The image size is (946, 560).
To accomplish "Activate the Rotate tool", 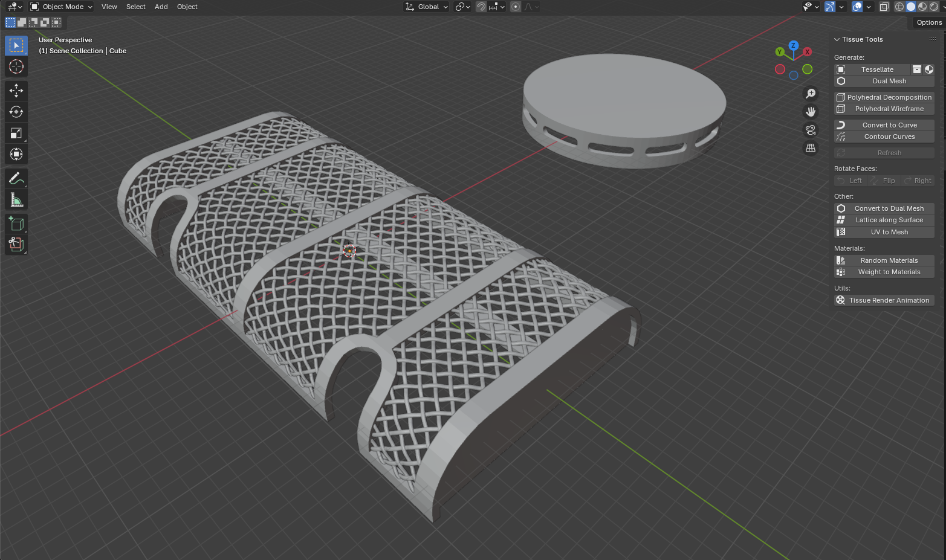I will click(16, 112).
